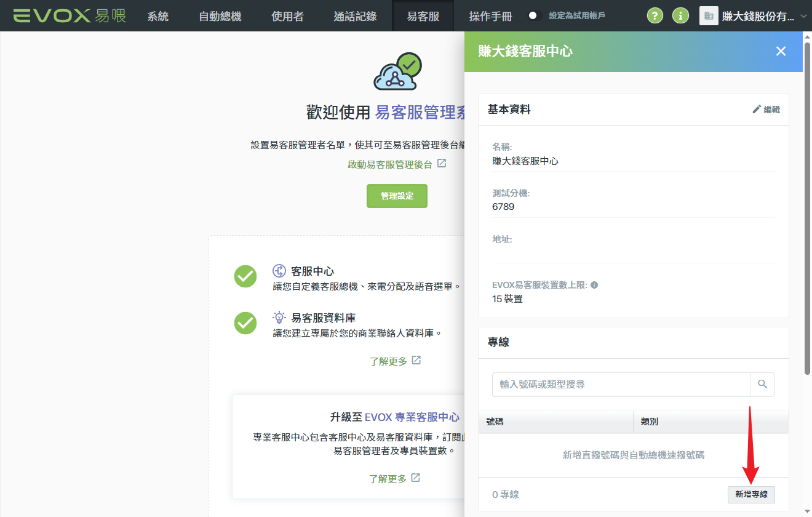The image size is (812, 517).
Task: Click the 易客服資料庫 lightbulb icon
Action: [279, 318]
